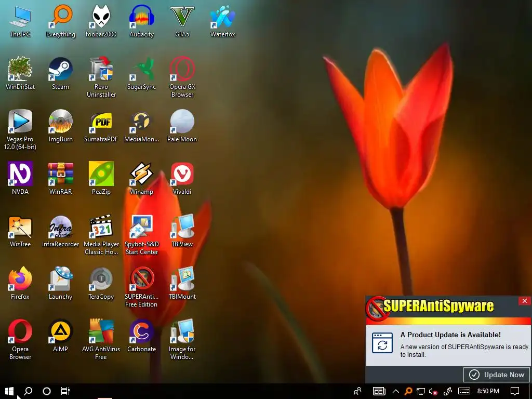Select the Carbonate desktop shortcut
This screenshot has width=532, height=399.
coord(141,336)
